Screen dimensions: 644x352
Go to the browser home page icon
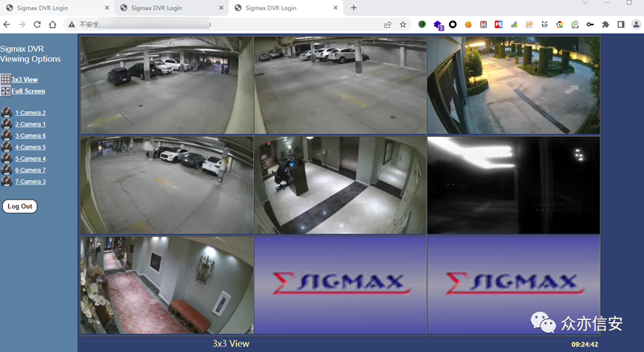coord(52,25)
